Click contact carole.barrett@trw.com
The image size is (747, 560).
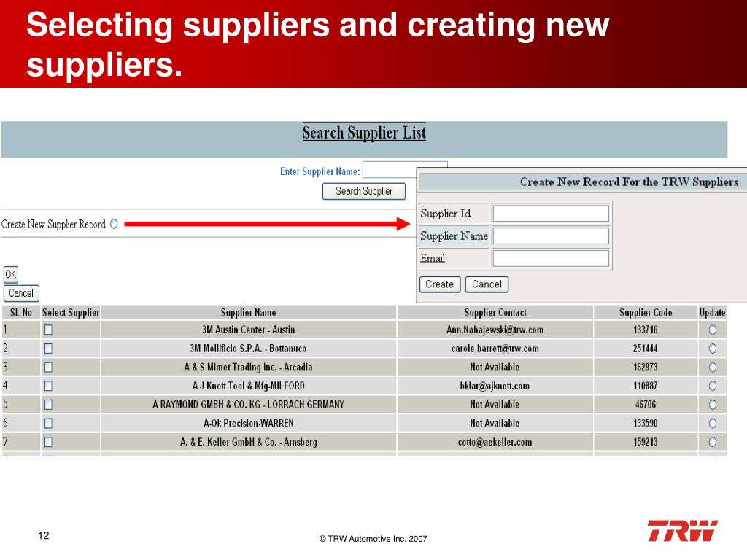[495, 349]
